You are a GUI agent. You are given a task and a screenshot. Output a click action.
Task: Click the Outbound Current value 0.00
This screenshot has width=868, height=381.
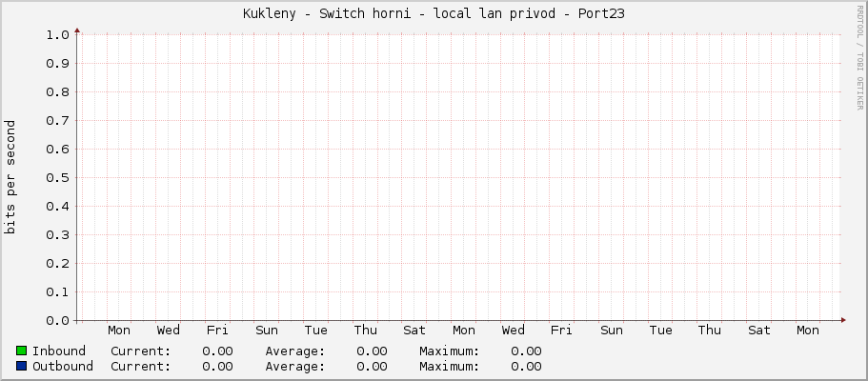pos(217,367)
